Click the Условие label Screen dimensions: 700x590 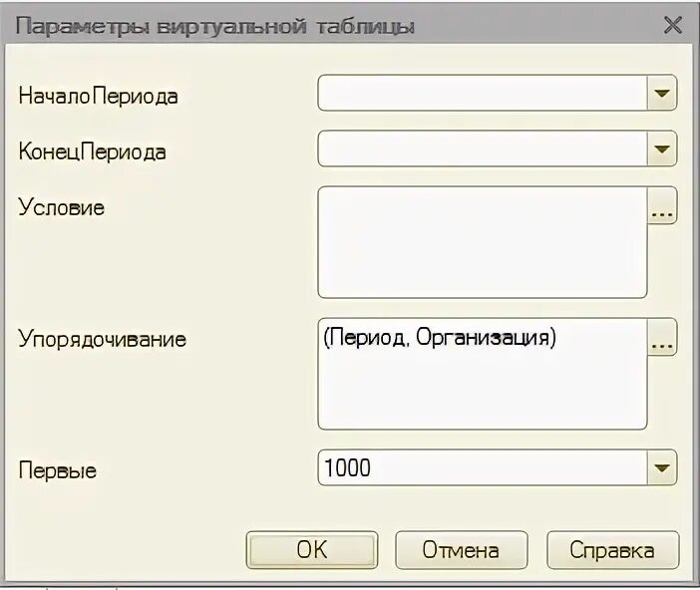(61, 207)
